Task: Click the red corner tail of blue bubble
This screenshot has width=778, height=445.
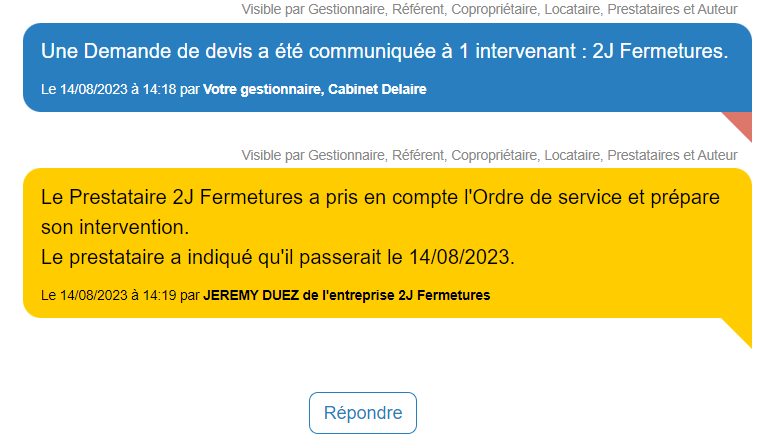Action: (740, 124)
